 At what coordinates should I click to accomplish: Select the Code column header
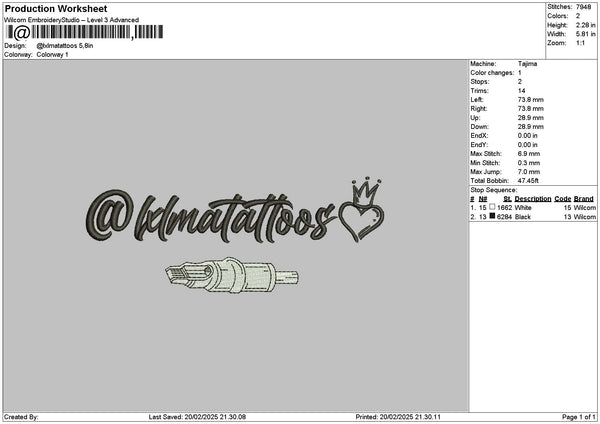coord(562,198)
